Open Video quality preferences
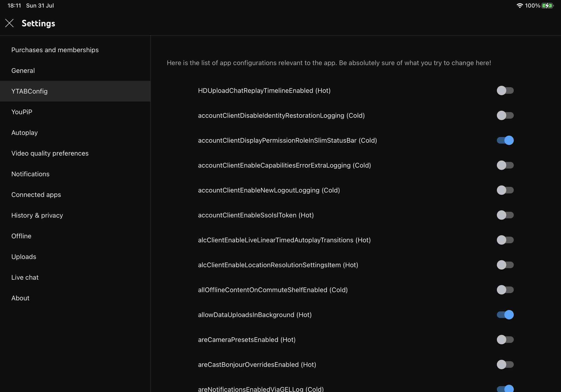This screenshot has width=561, height=392. (75, 153)
